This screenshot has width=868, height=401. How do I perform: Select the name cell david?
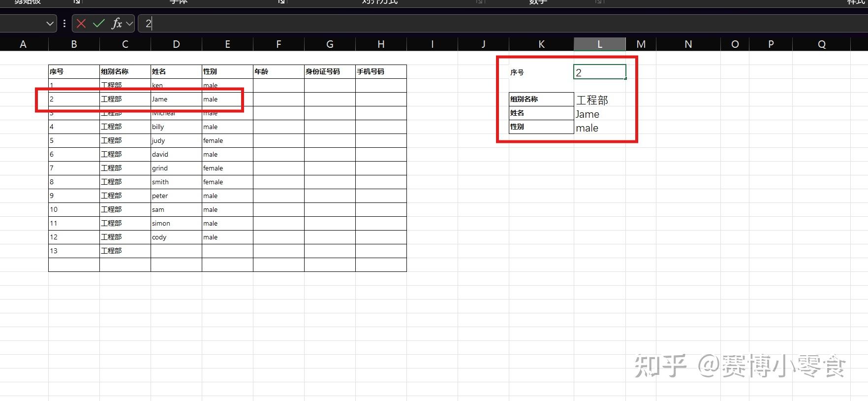(x=176, y=154)
